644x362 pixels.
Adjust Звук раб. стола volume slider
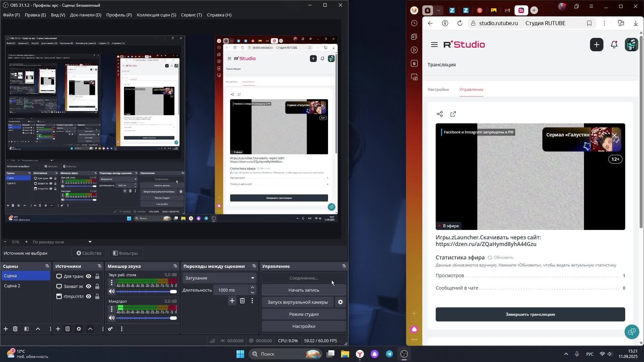(x=173, y=292)
